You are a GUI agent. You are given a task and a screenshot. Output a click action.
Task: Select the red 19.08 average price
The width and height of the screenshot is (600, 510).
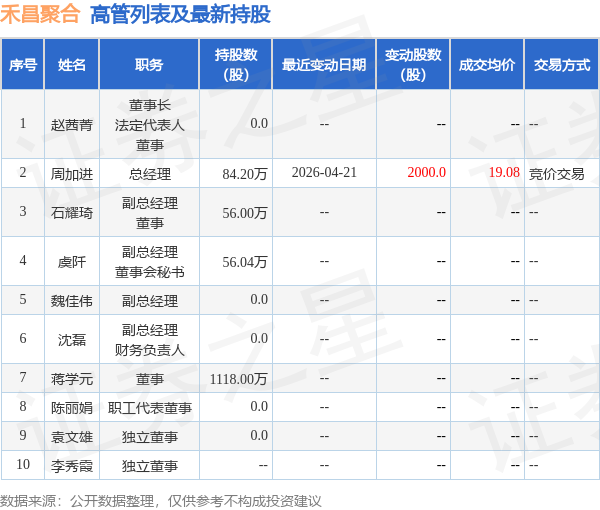click(504, 173)
